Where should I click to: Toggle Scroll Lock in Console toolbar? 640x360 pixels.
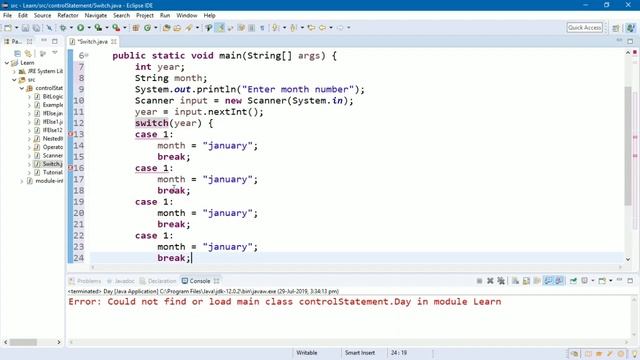[x=527, y=281]
